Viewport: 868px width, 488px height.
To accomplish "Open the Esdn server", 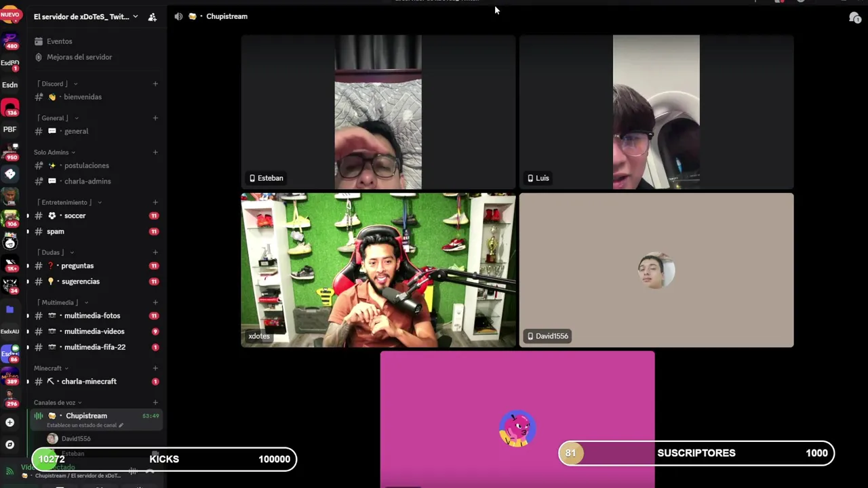I will [x=10, y=85].
